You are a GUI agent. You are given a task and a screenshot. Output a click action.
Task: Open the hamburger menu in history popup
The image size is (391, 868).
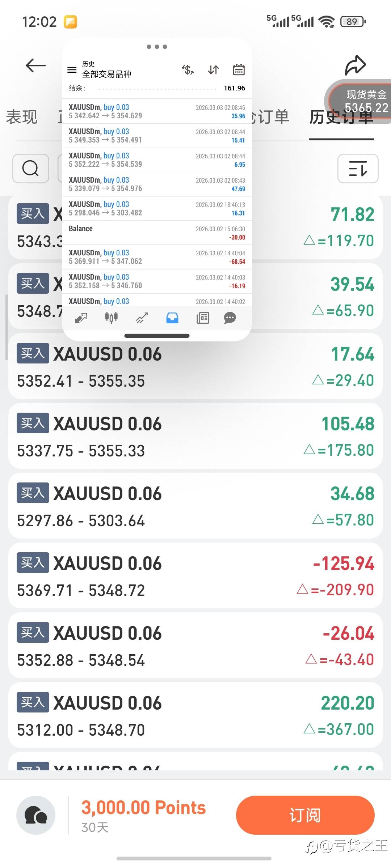(x=72, y=70)
